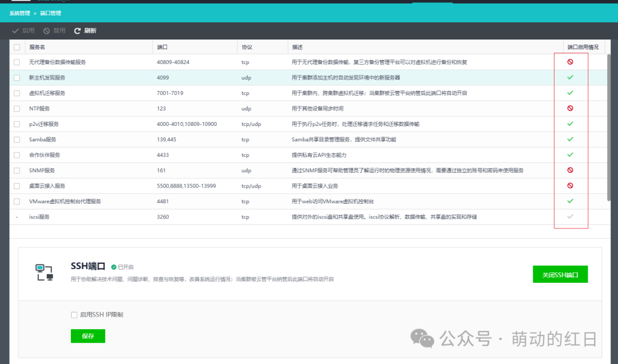Click the red disabled icon for 无代理备份数据传输服务
This screenshot has height=364, width=618.
(x=570, y=62)
